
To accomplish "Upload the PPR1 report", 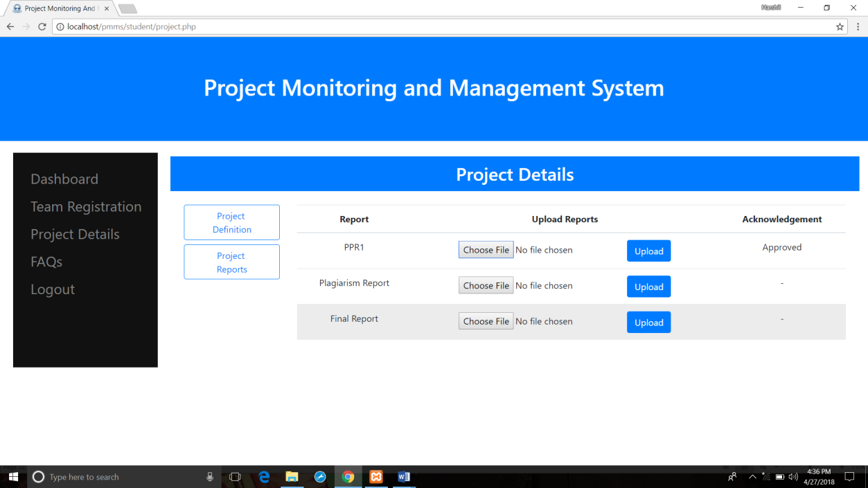I will pos(648,251).
